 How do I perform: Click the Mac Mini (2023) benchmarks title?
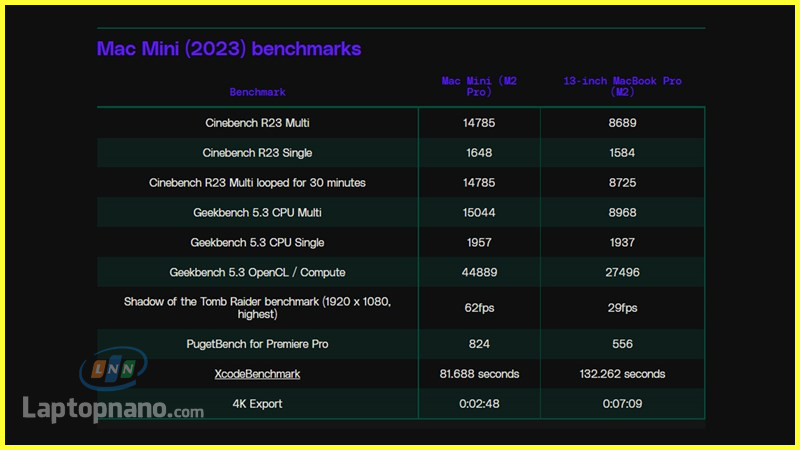click(x=228, y=48)
